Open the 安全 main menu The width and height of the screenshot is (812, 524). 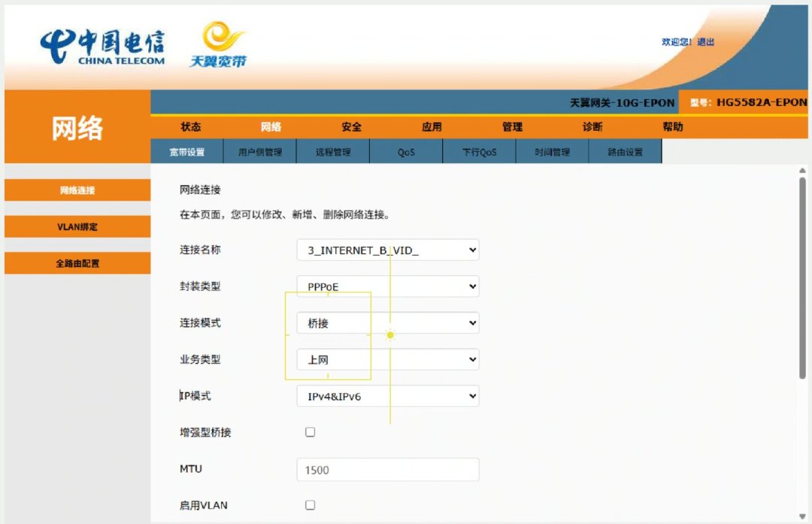(x=352, y=127)
